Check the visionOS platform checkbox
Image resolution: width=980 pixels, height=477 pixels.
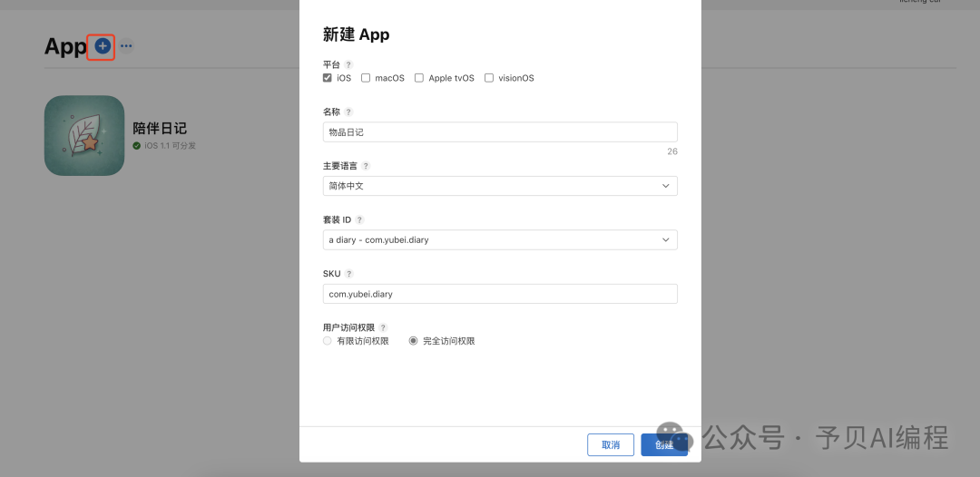pos(489,78)
